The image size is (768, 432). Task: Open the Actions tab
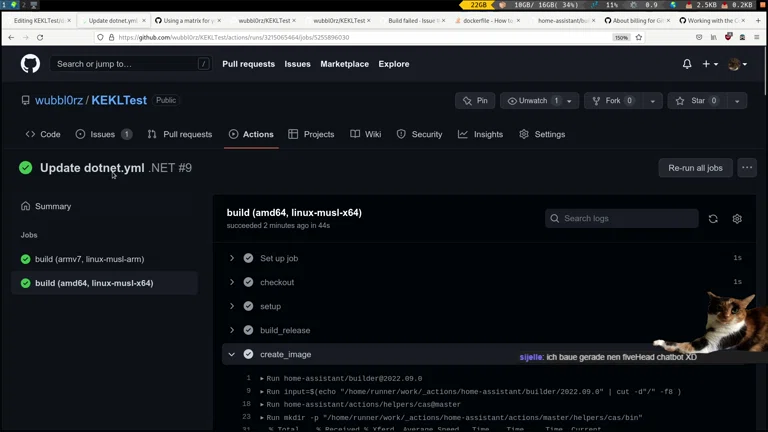click(x=251, y=134)
